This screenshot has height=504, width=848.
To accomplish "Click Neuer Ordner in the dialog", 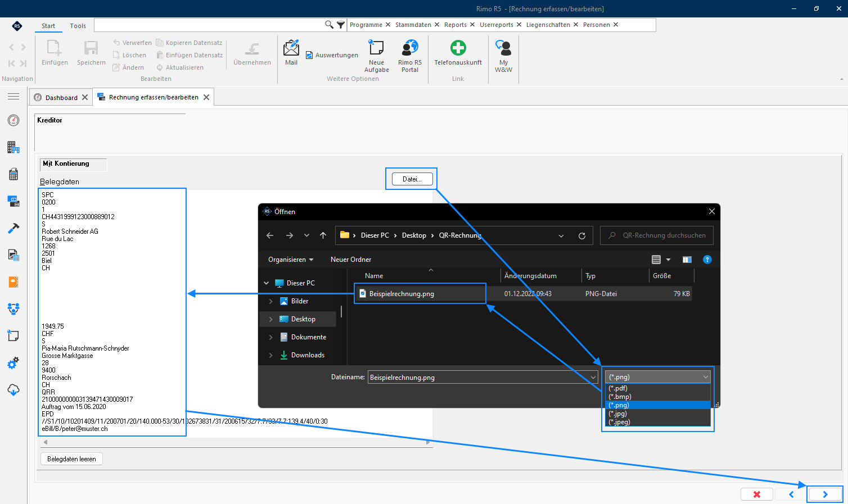I will 351,260.
